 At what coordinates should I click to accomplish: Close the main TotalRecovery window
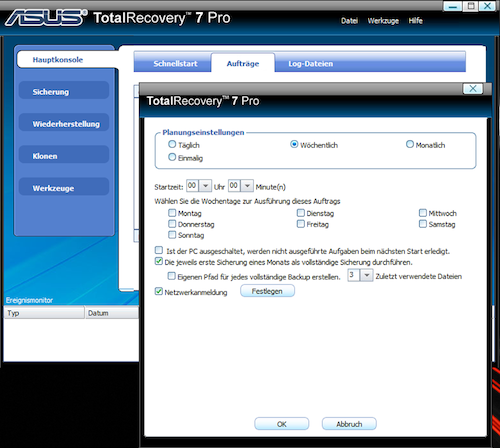(x=487, y=6)
